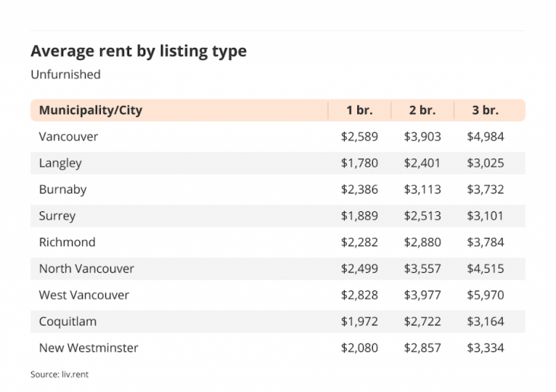
Task: Select Vancouver 1 br. value $2,589
Action: tap(360, 136)
